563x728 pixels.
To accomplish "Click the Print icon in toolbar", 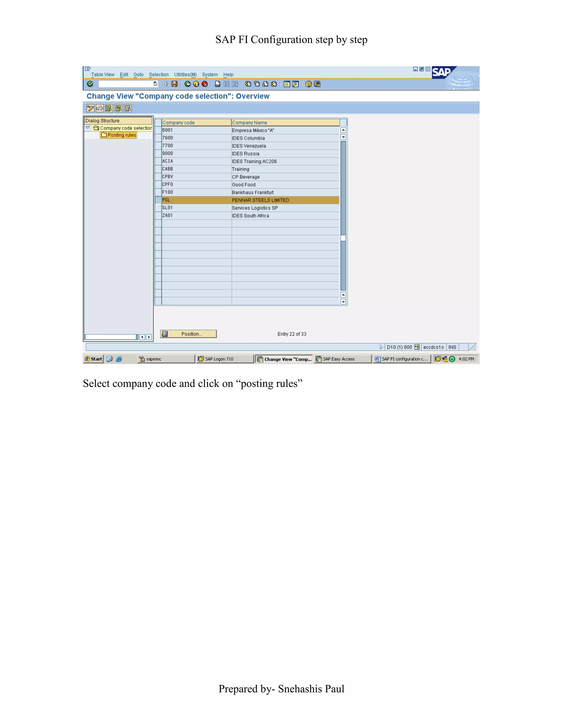I will [217, 84].
